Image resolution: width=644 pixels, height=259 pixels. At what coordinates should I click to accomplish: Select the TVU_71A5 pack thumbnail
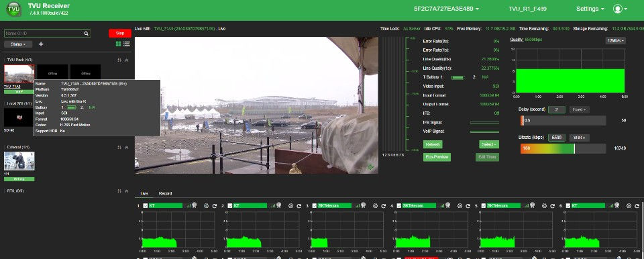point(19,74)
